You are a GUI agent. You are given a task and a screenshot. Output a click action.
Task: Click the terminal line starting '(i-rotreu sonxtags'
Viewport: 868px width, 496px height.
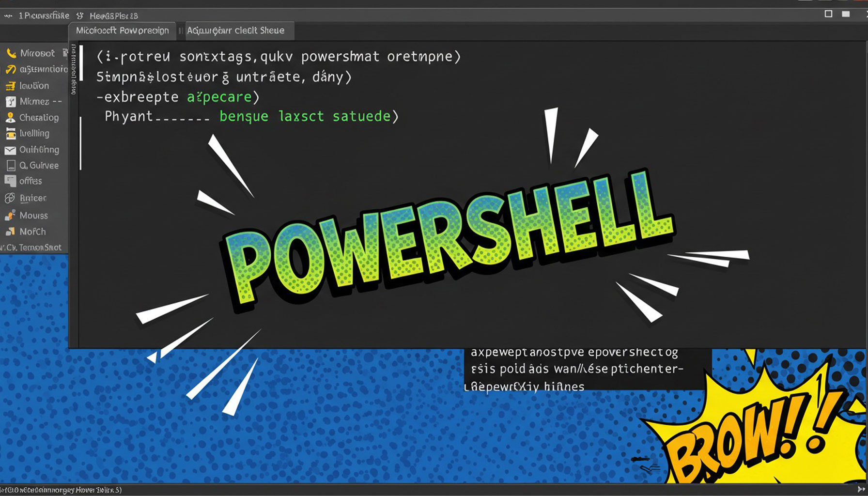[279, 57]
